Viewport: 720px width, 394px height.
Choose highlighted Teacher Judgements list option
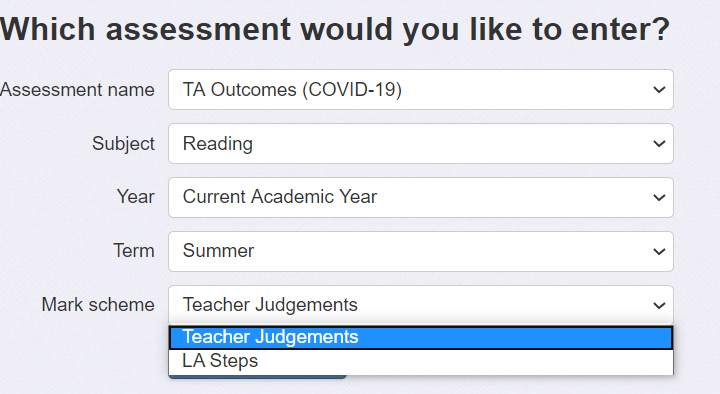421,338
